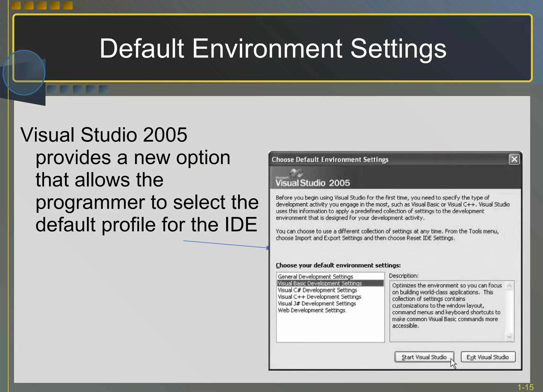
Task: Click the dialog title bar text
Action: [x=330, y=160]
